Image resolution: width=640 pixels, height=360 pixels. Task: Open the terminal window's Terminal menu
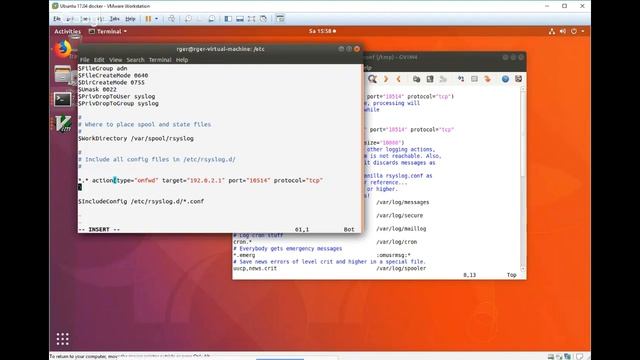tap(160, 60)
